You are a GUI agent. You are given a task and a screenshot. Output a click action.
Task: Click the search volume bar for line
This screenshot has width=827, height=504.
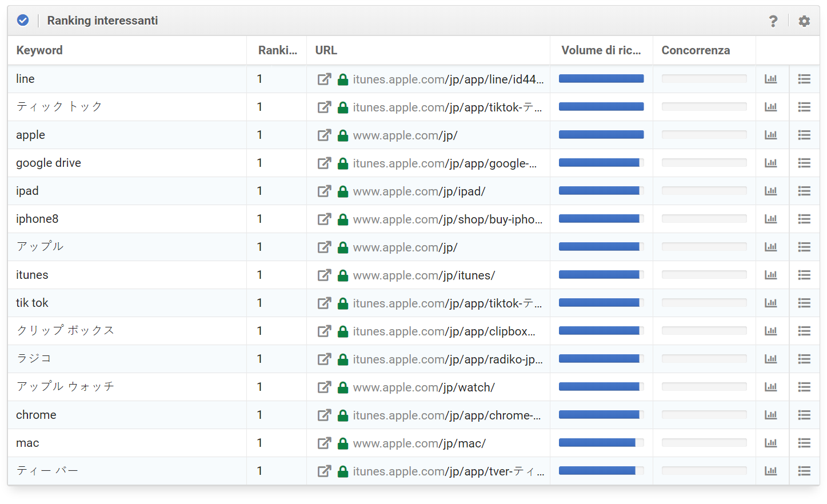[x=601, y=79]
